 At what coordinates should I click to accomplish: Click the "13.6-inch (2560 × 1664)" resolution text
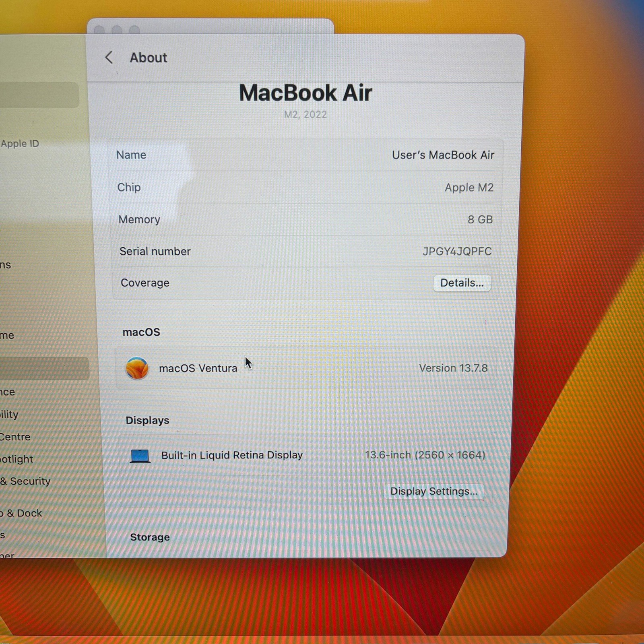425,455
